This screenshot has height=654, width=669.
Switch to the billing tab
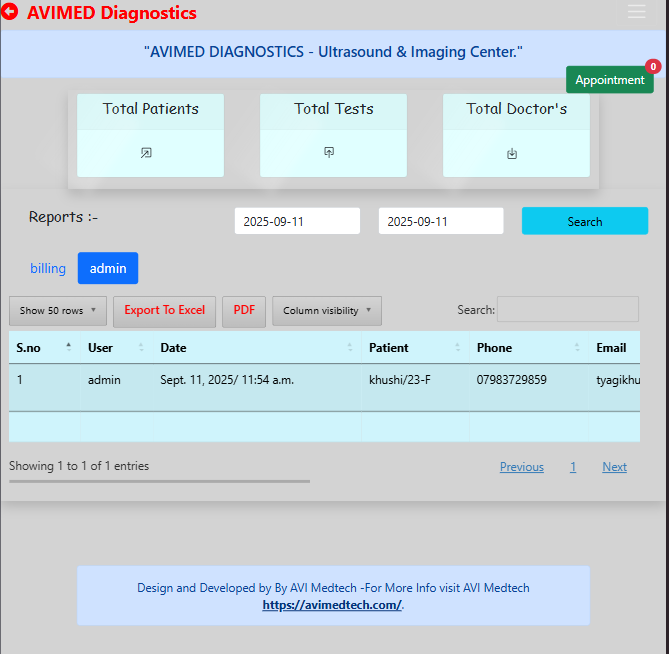[48, 268]
